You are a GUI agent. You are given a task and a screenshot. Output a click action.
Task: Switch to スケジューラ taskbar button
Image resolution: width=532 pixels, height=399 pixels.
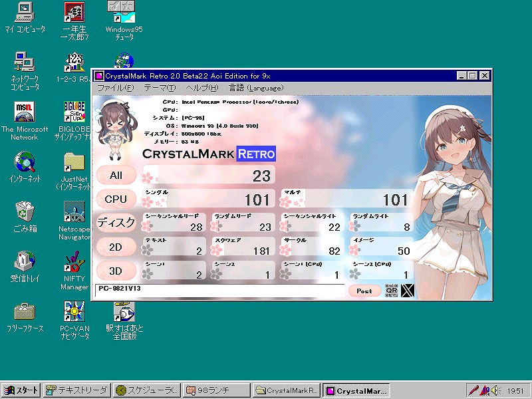[146, 390]
